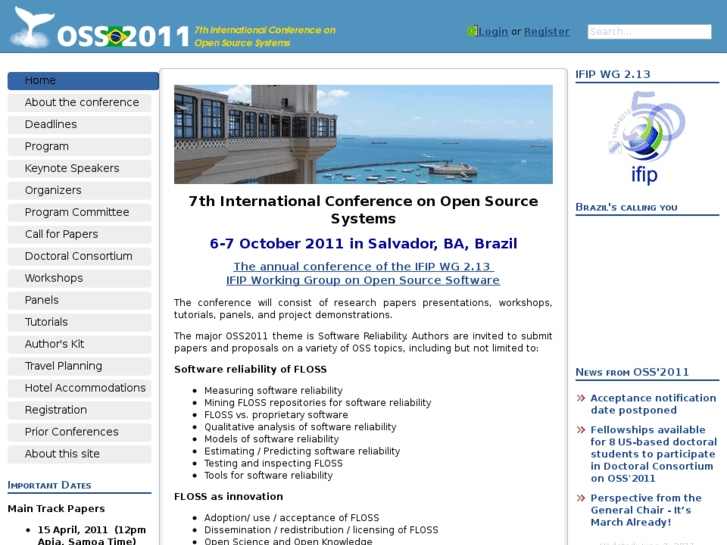This screenshot has width=727, height=545.
Task: Click the Brazil flag in OSS2011 title
Action: (x=116, y=37)
